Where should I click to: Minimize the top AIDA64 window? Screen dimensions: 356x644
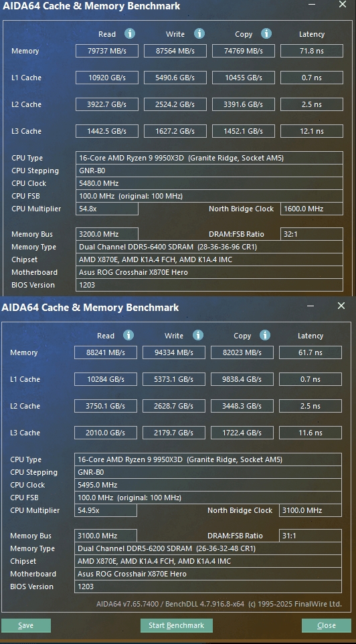coord(313,5)
